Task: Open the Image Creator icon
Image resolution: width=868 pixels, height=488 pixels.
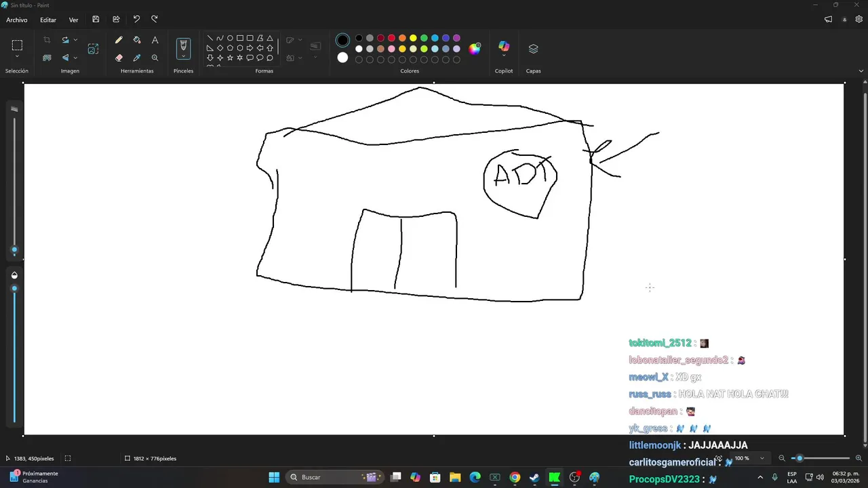Action: pos(93,49)
